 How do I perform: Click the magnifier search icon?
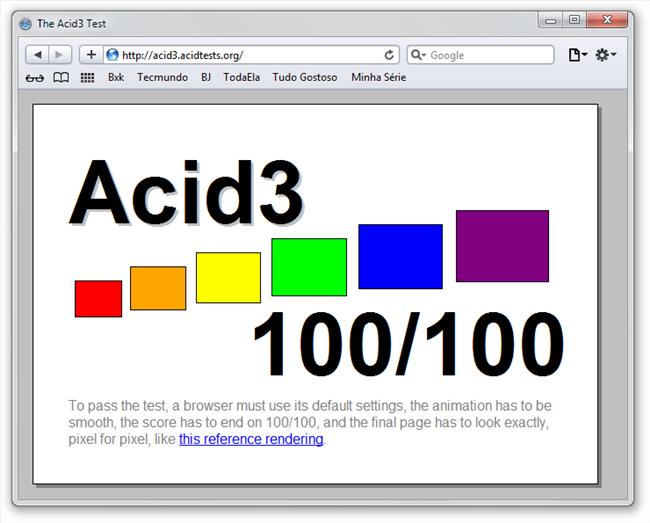coord(416,55)
